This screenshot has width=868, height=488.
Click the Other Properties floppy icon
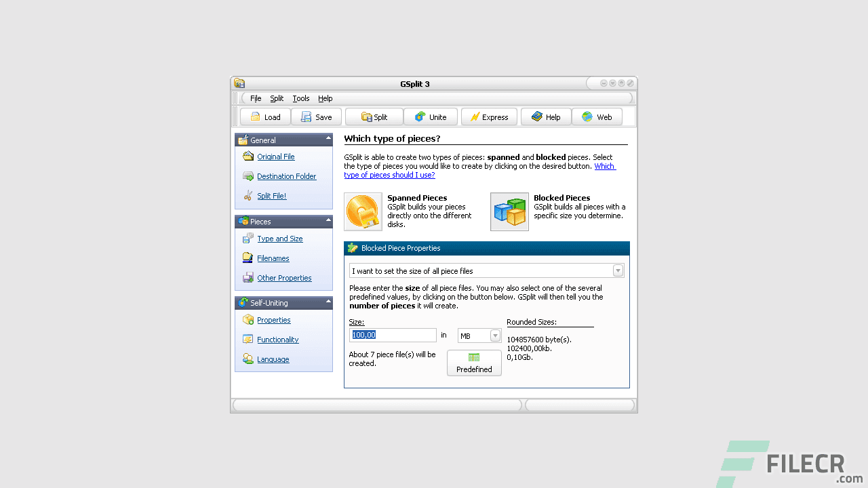(248, 278)
